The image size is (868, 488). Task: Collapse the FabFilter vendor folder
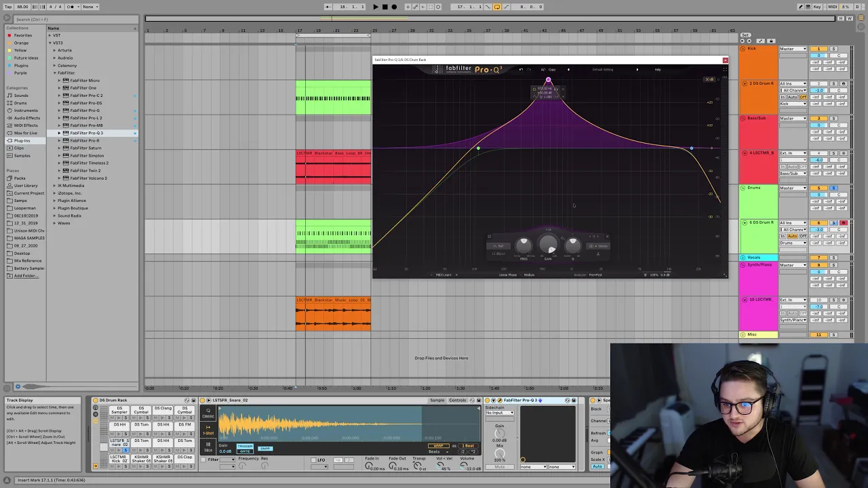tap(56, 73)
